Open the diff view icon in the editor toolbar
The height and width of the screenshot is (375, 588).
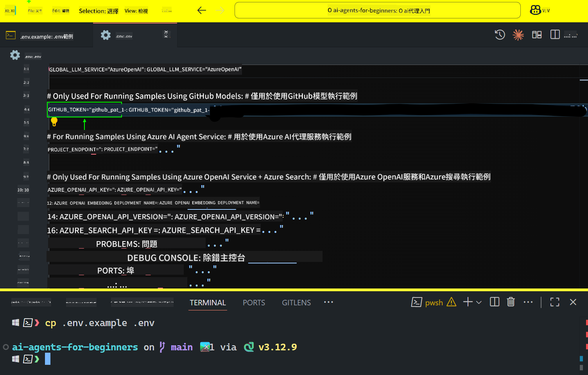537,35
